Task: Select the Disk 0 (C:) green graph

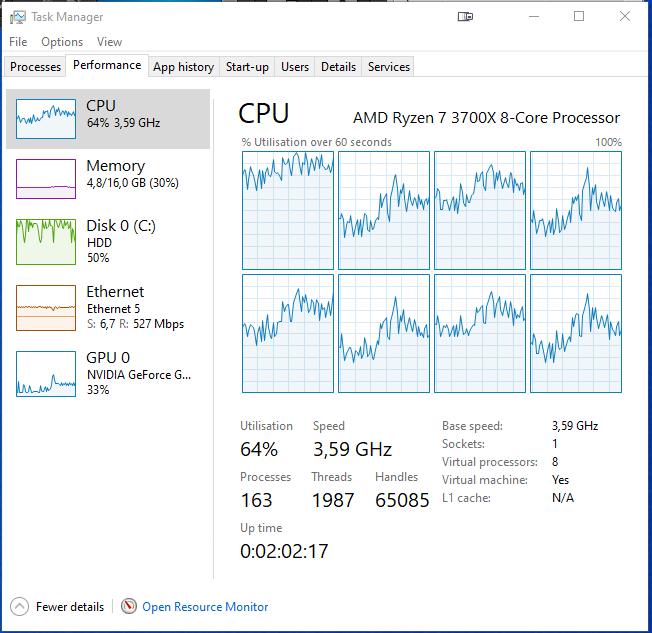Action: (x=46, y=242)
